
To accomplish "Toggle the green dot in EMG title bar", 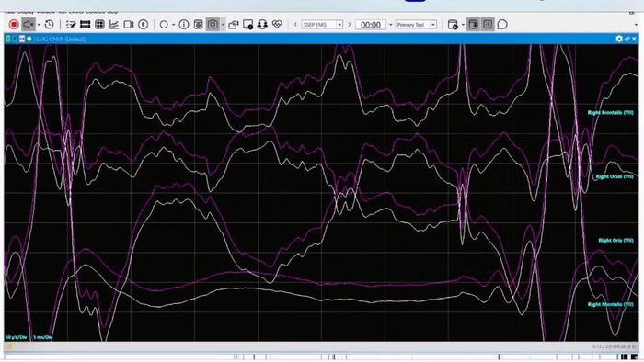I will point(29,39).
